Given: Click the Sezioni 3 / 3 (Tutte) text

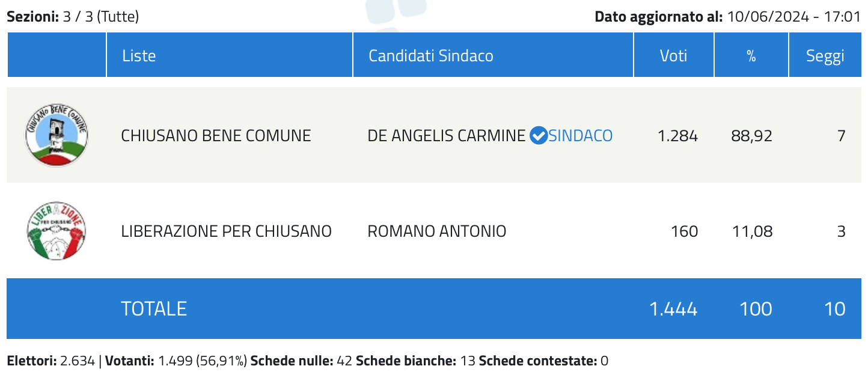Looking at the screenshot, I should [x=73, y=16].
